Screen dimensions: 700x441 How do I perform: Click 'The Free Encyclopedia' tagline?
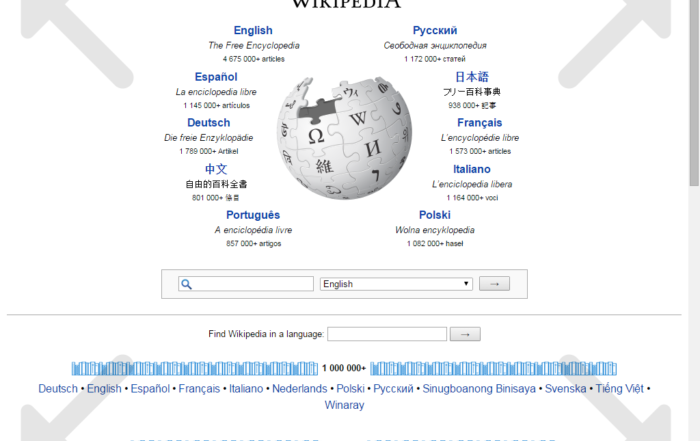pos(254,46)
